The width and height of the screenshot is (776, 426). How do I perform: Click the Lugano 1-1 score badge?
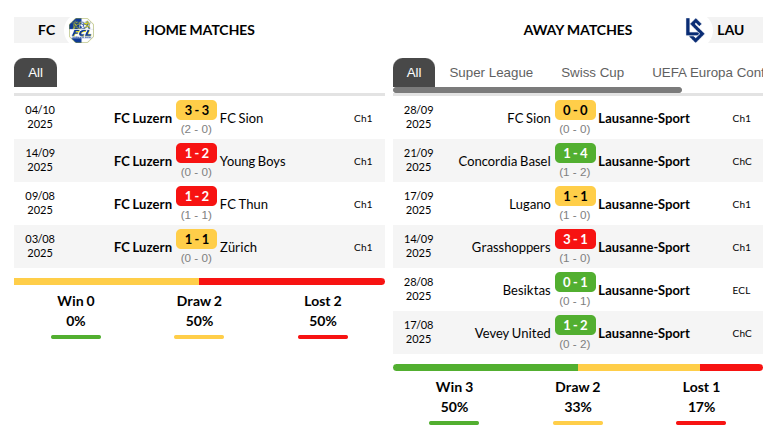click(x=575, y=196)
